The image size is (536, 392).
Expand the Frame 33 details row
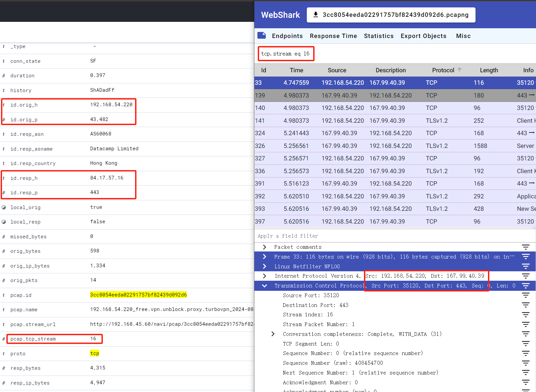coord(264,257)
